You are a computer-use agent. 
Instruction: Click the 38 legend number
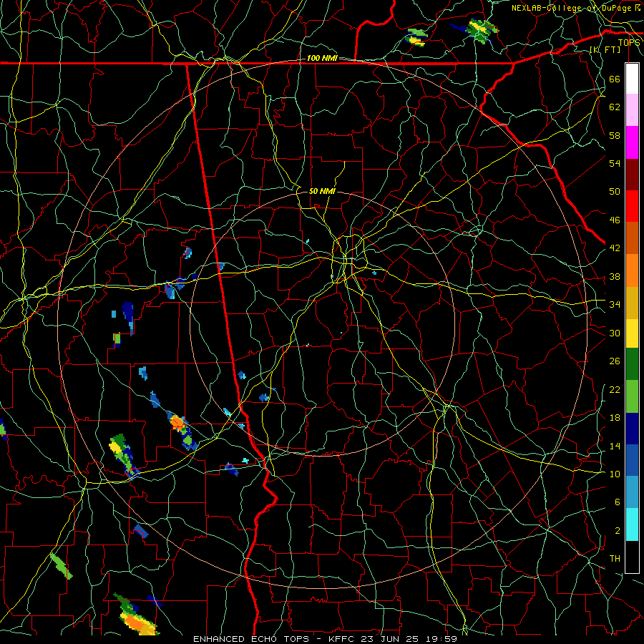[615, 276]
